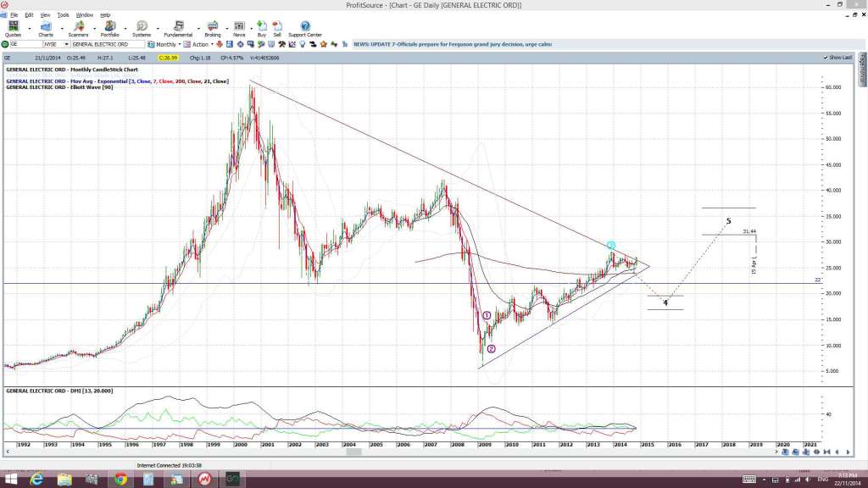
Task: Click the chart line study icon
Action: click(x=292, y=44)
